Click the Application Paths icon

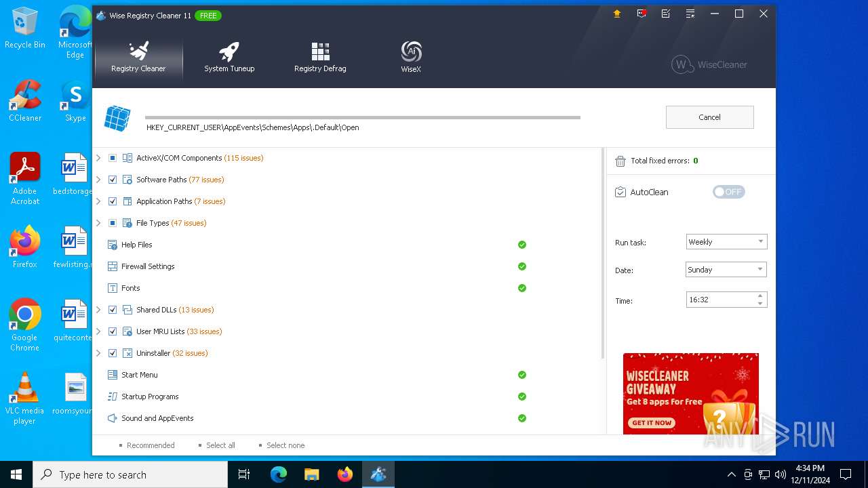tap(127, 201)
